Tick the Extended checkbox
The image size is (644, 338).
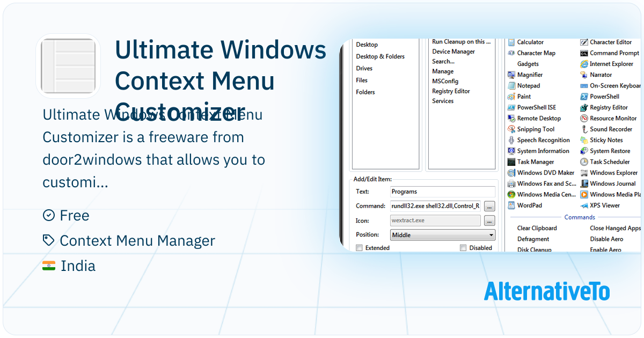(359, 248)
